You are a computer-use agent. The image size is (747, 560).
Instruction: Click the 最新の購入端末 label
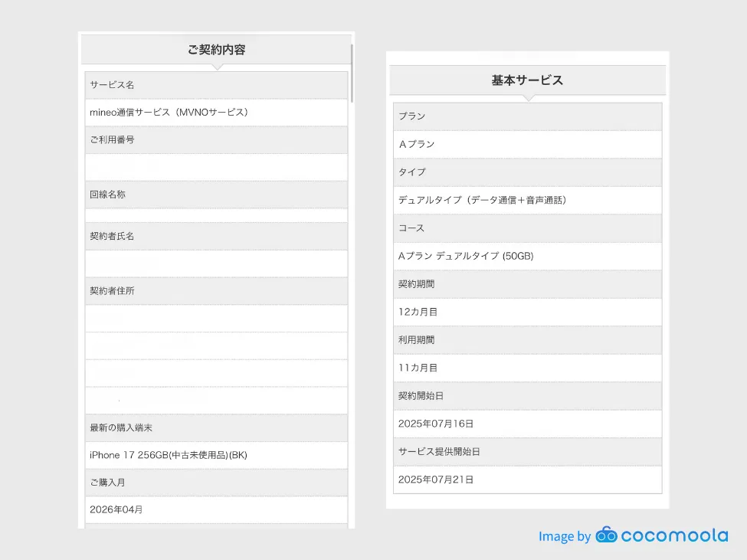coord(121,427)
